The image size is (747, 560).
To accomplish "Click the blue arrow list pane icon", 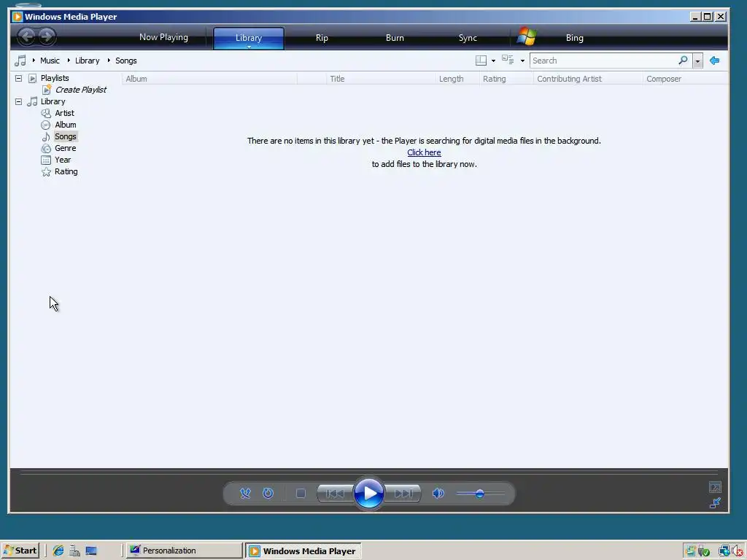I will pos(715,61).
